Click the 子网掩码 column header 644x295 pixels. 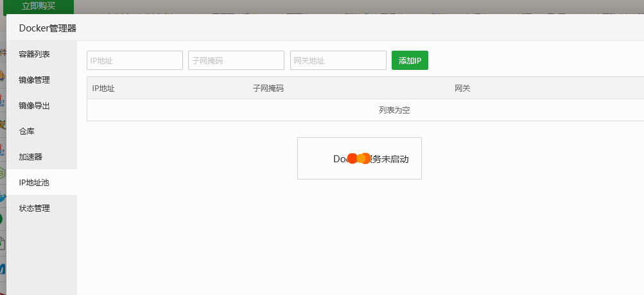(268, 88)
